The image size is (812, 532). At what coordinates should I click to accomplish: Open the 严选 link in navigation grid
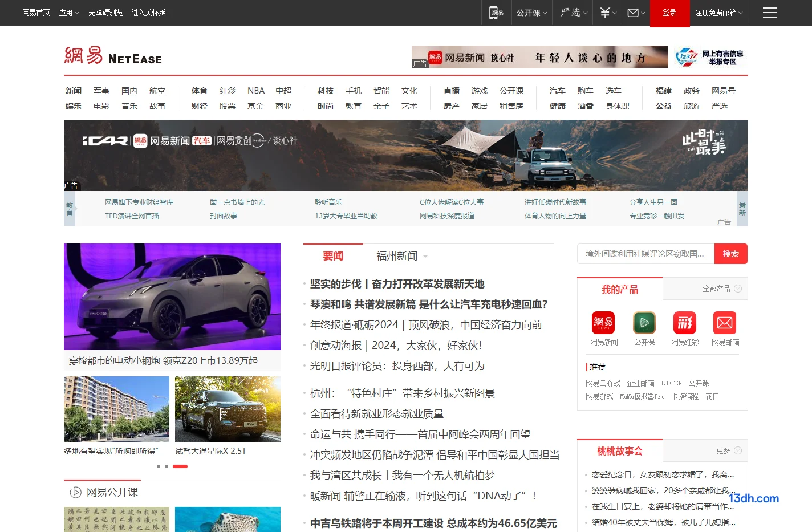coord(720,106)
